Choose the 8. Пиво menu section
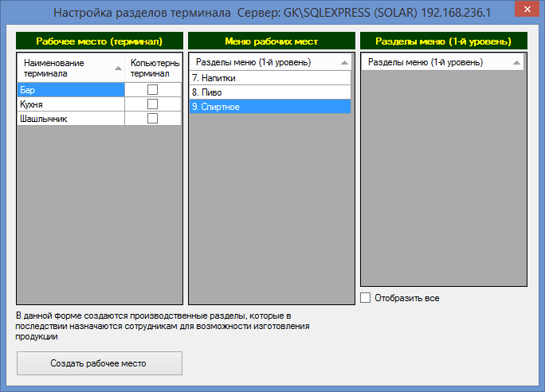Image resolution: width=545 pixels, height=392 pixels. pos(269,92)
